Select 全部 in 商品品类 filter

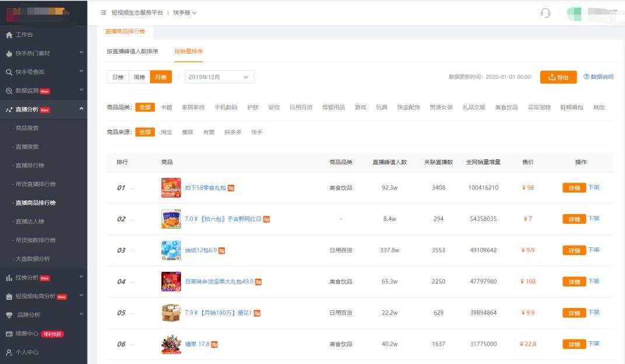click(x=145, y=107)
